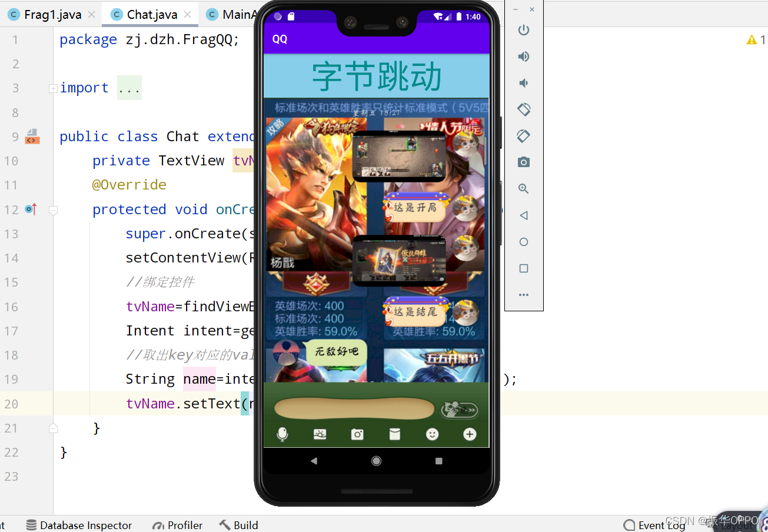
Task: Tap the red packet icon in the chat bar
Action: 395,434
